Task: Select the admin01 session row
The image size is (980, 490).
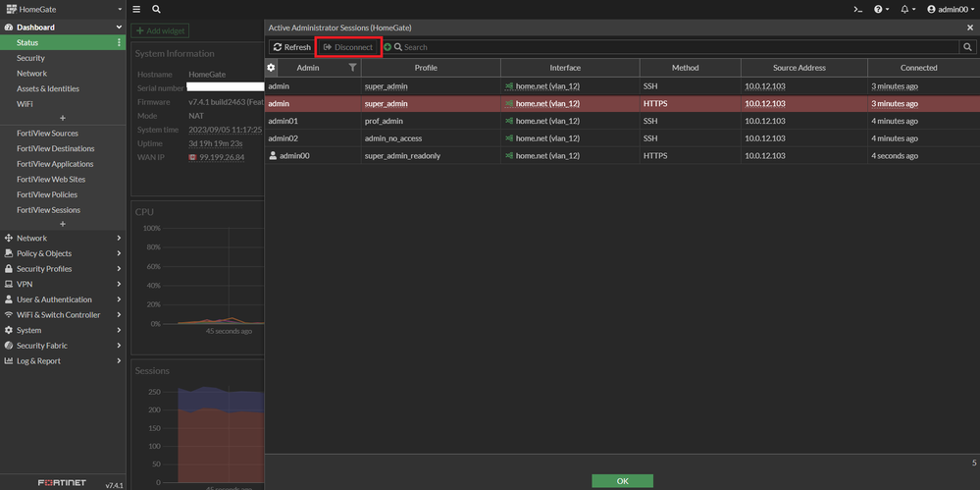Action: click(622, 121)
